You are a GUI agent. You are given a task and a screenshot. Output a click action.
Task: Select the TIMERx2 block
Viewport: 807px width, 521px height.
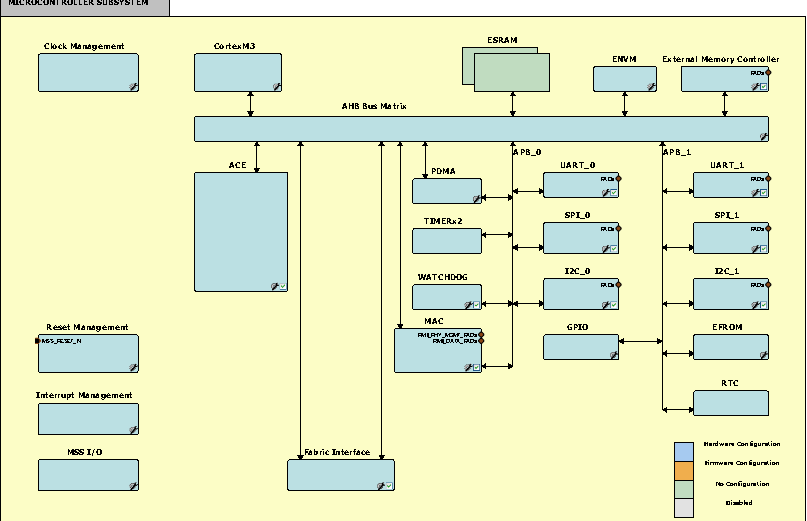(446, 241)
